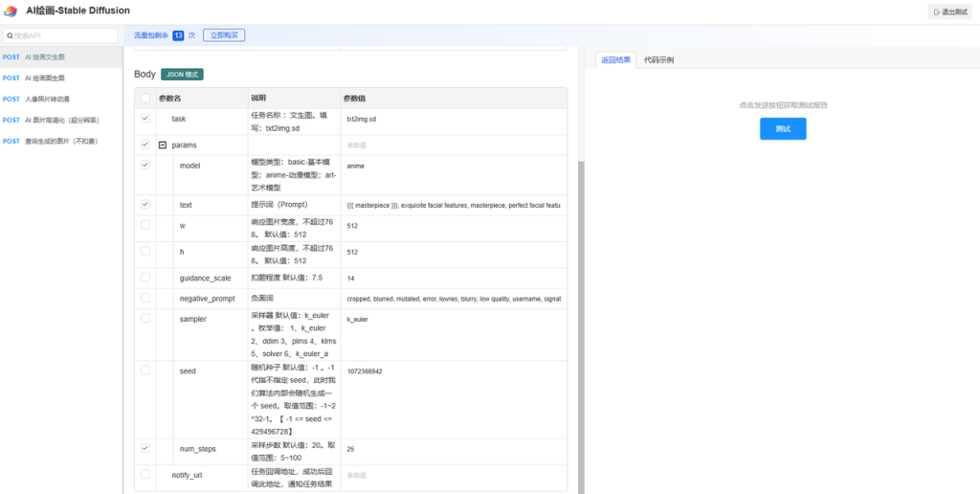
Task: Enable the guidance_scale checkbox
Action: 145,277
